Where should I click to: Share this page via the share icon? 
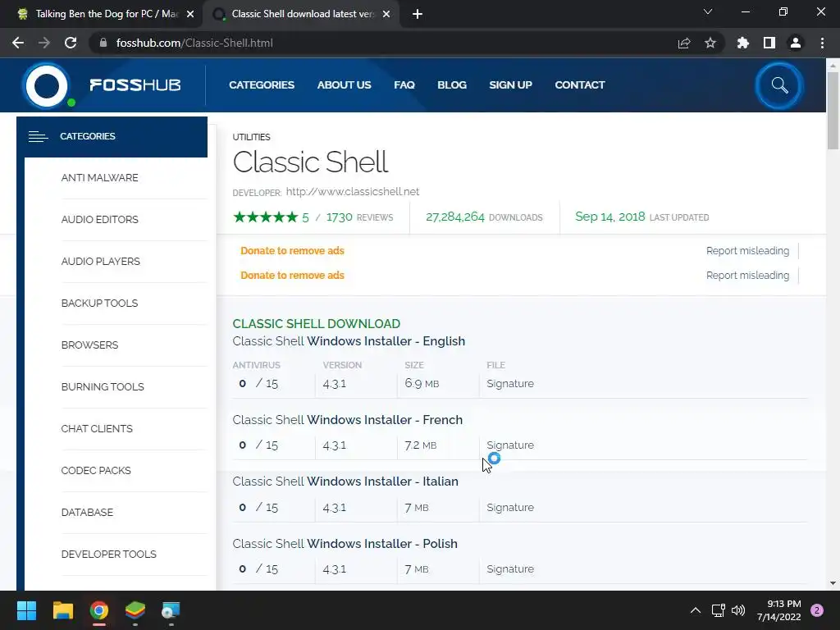[684, 43]
